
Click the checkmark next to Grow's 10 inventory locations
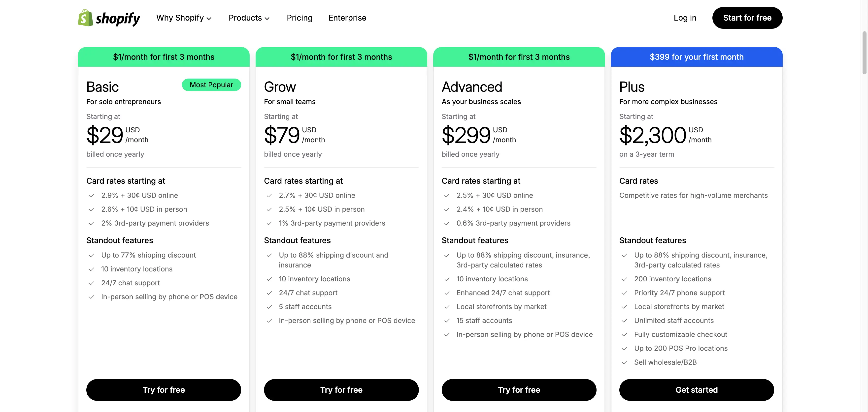[269, 279]
